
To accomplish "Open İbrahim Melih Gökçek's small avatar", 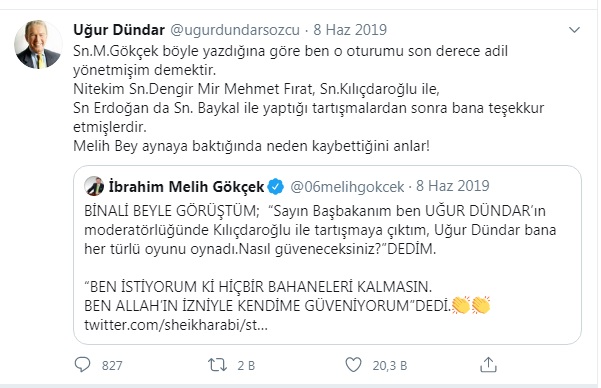I will pos(94,186).
